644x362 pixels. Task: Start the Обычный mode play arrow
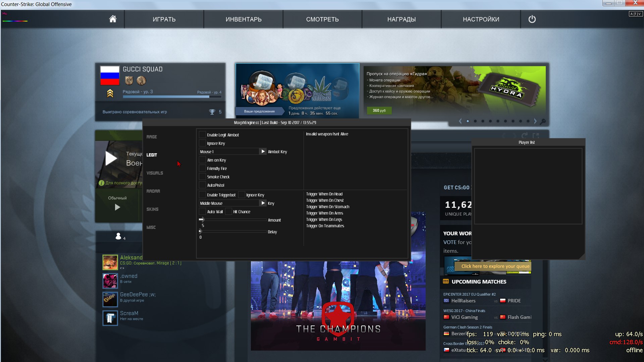pos(117,207)
